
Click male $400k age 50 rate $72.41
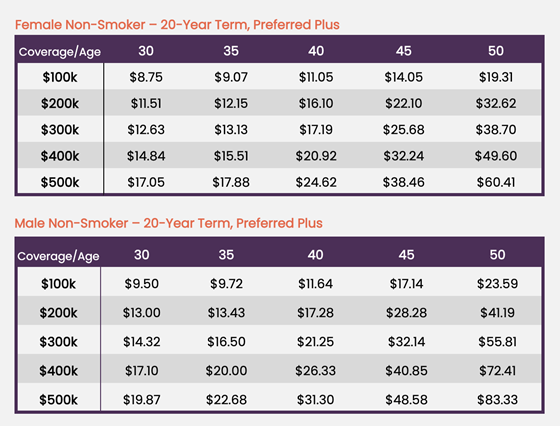click(x=497, y=371)
